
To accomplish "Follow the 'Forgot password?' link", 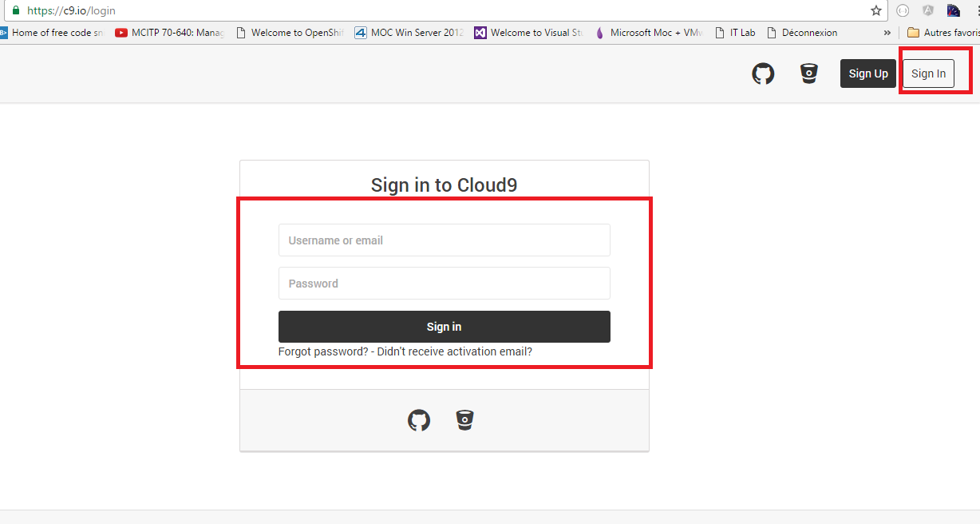I will (323, 351).
